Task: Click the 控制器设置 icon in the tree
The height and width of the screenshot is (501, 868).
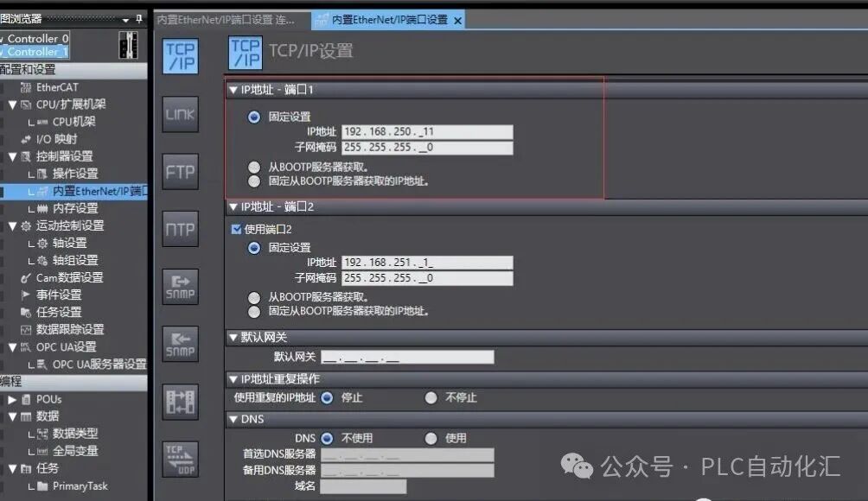Action: pyautogui.click(x=26, y=156)
